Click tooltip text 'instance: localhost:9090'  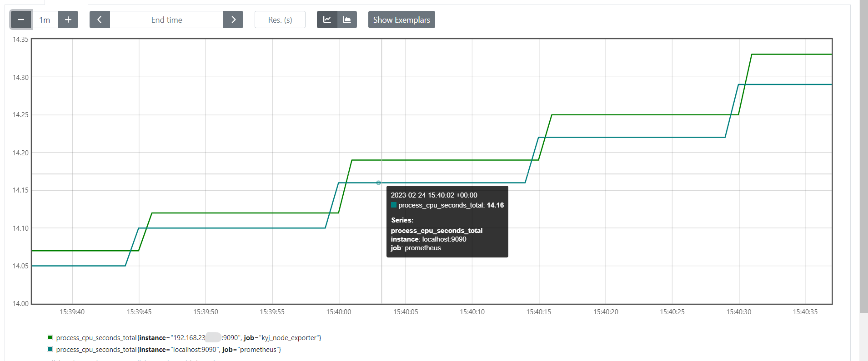click(x=428, y=239)
